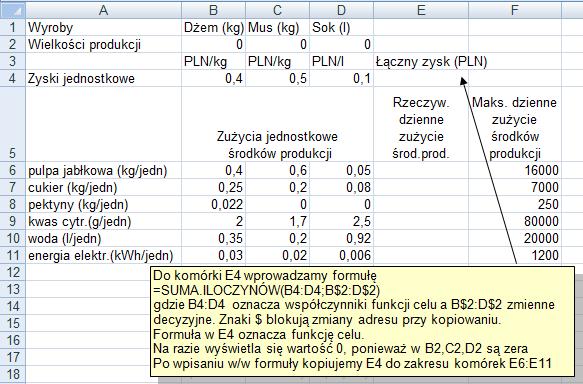Click the yellow formula instruction note

coord(363,321)
